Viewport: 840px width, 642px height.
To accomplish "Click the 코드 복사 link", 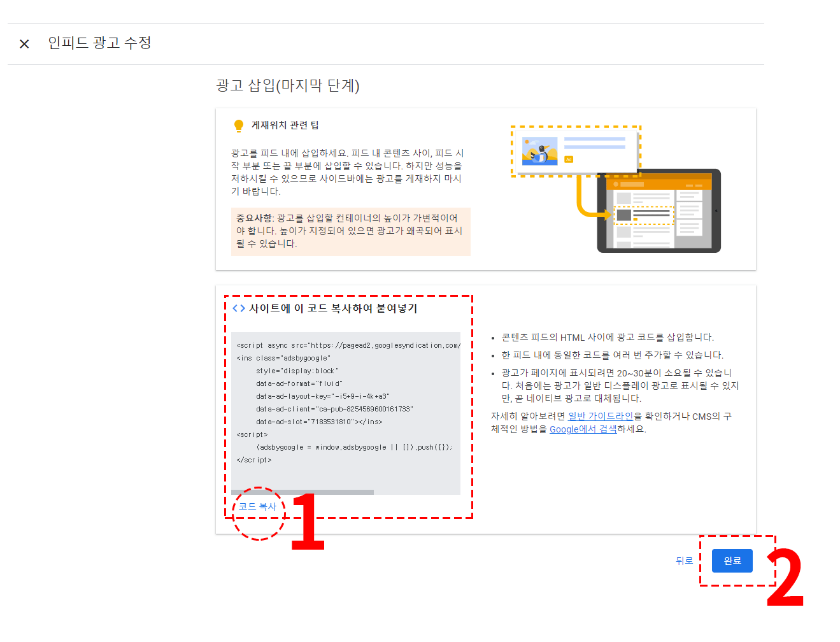I will (x=257, y=506).
